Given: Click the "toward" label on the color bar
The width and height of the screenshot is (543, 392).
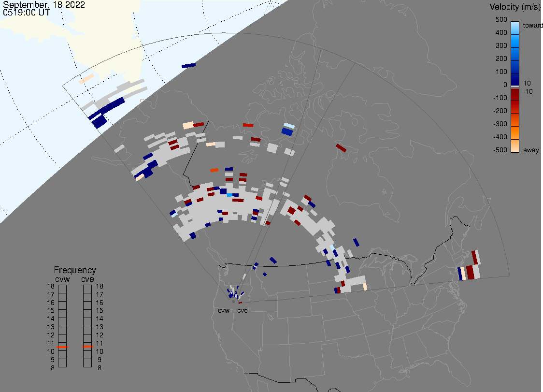Looking at the screenshot, I should [532, 25].
